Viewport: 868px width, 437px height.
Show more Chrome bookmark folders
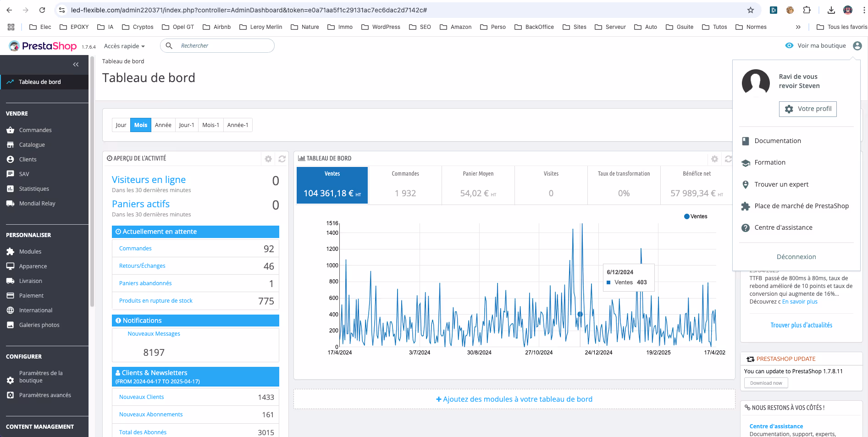pos(798,27)
